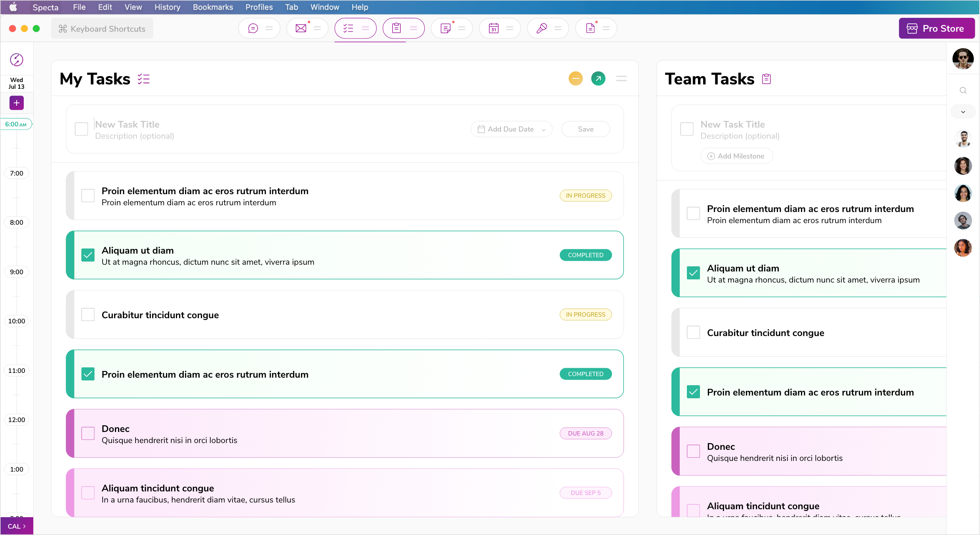Open the calendar toolbar icon
This screenshot has width=980, height=535.
pos(494,29)
